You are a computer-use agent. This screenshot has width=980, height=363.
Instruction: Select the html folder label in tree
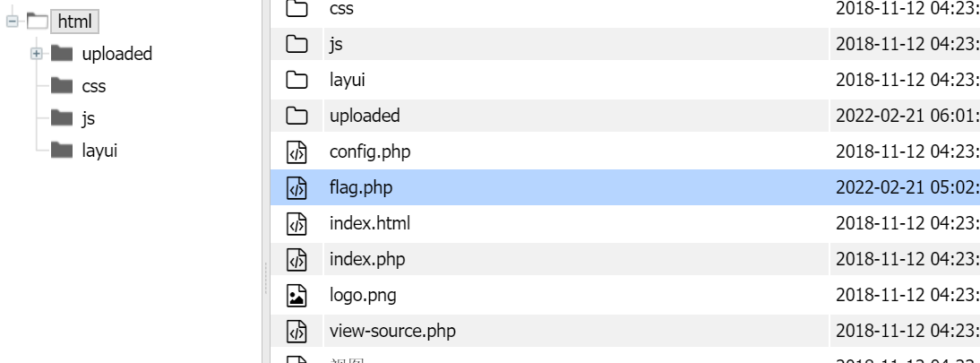click(x=74, y=22)
